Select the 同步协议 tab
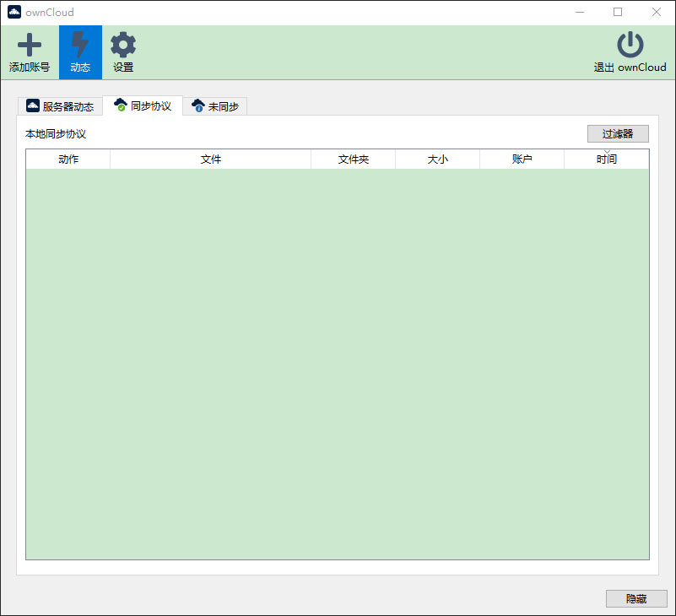676x616 pixels. click(143, 105)
